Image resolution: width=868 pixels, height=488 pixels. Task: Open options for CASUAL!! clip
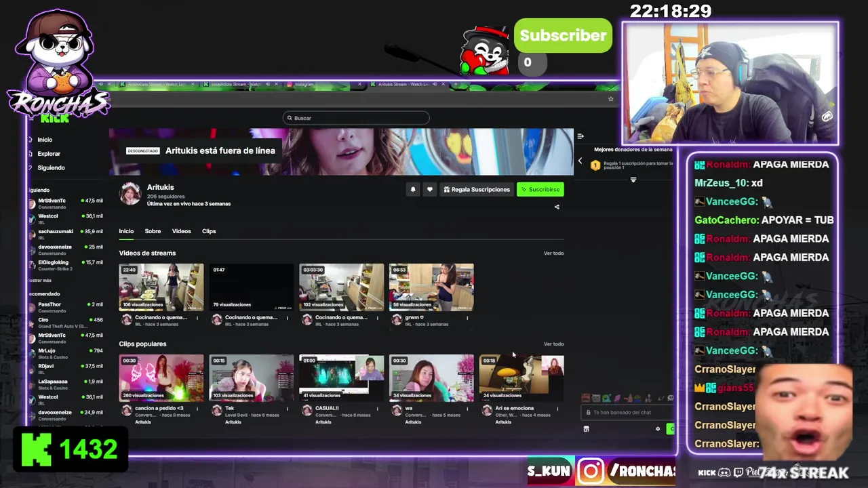377,409
